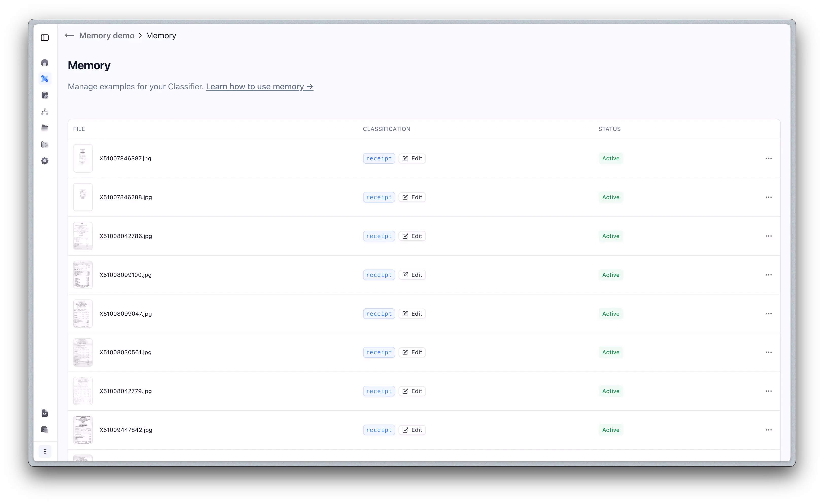
Task: Edit classification of X51007846288.jpg
Action: tap(412, 197)
